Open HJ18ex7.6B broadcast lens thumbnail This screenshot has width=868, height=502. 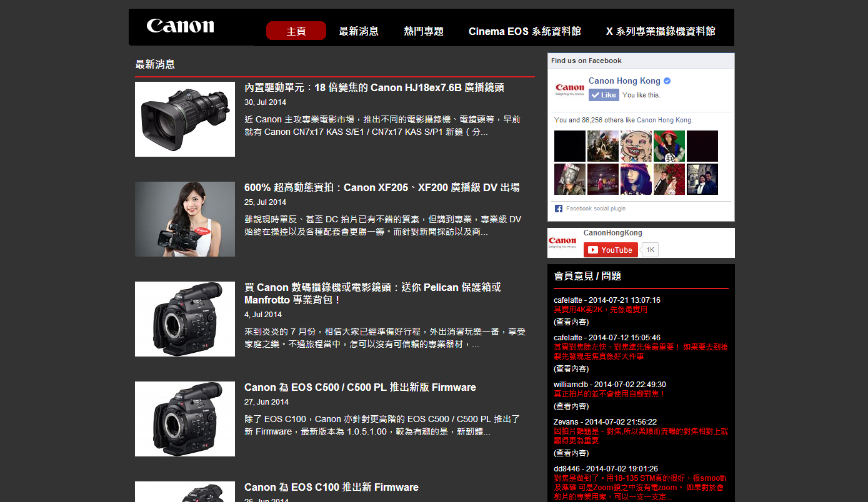click(x=185, y=119)
